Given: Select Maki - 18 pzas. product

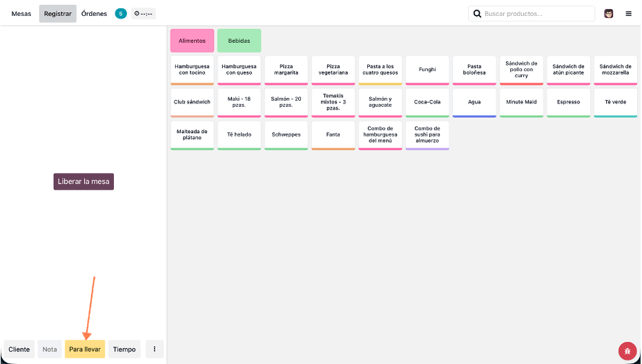Looking at the screenshot, I should (239, 103).
